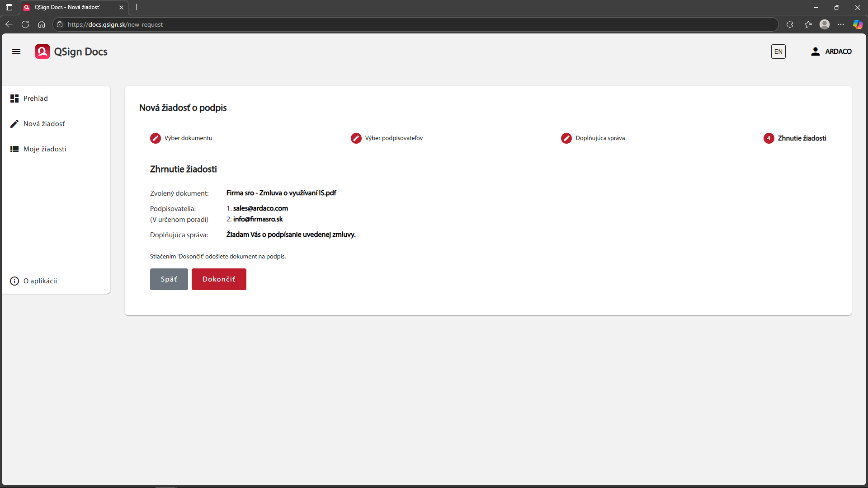Open Prehľad menu item

click(36, 99)
